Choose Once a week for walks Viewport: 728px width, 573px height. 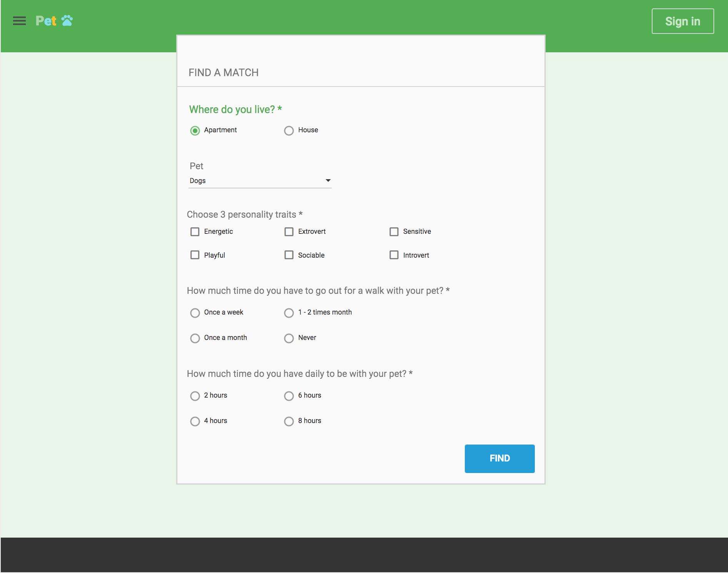[195, 313]
